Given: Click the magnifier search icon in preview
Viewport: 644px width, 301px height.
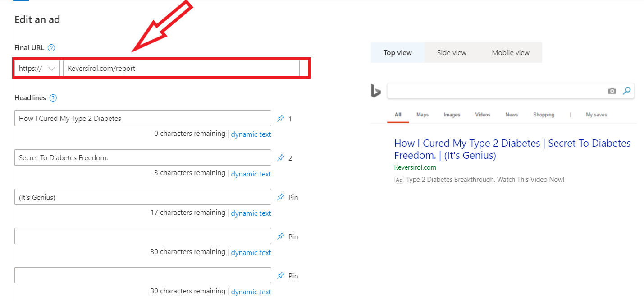Looking at the screenshot, I should [626, 91].
